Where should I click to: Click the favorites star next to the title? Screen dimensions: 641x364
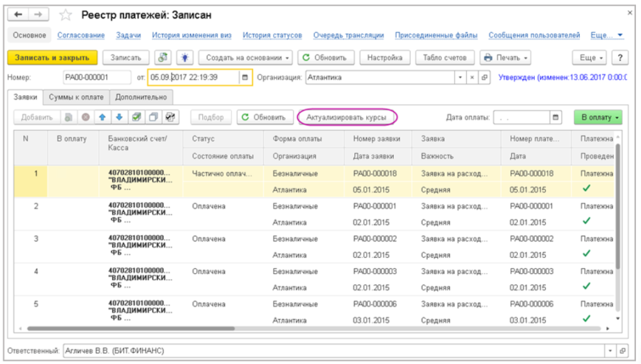(x=65, y=14)
